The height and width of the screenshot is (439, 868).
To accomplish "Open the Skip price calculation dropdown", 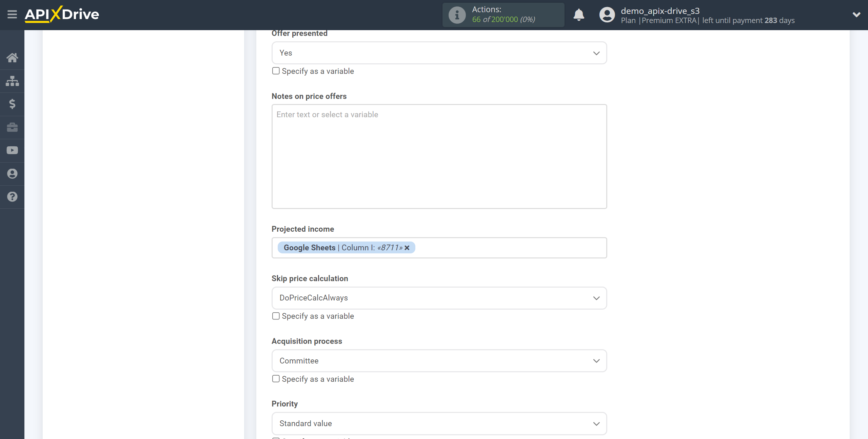I will point(439,298).
